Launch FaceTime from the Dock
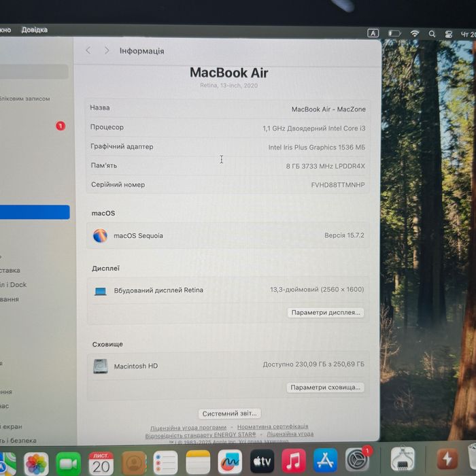The height and width of the screenshot is (476, 476). (68, 464)
